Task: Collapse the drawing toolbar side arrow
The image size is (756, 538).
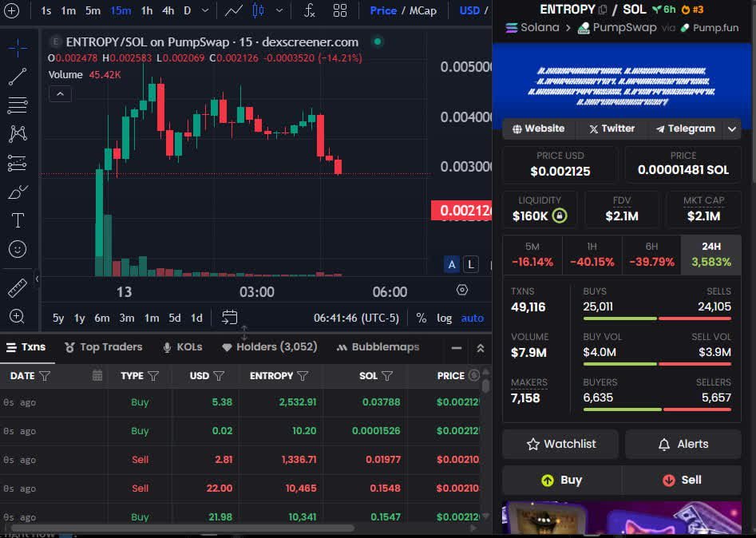Action: pyautogui.click(x=38, y=278)
